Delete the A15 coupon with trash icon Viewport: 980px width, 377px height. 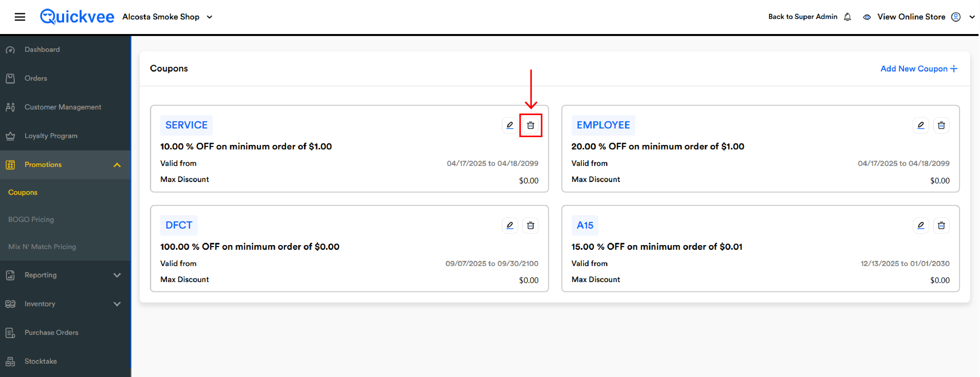[x=941, y=226]
